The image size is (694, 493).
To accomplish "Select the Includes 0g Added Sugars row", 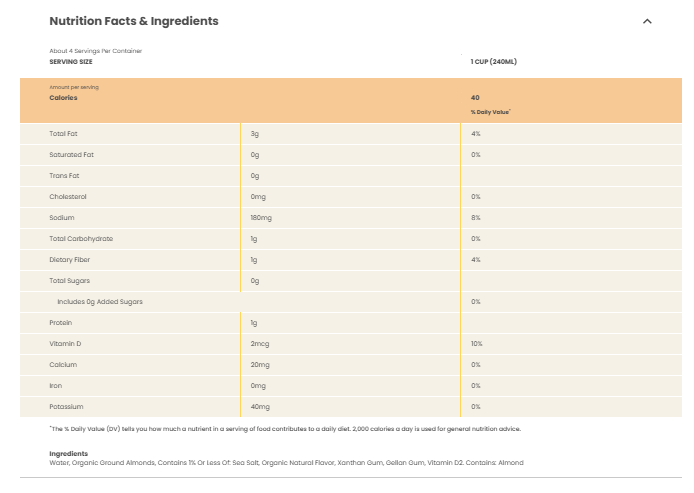I will coord(351,302).
